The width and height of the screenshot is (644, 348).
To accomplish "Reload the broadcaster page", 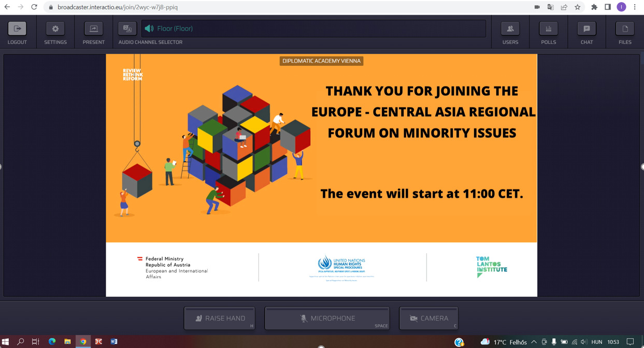I will pos(34,7).
